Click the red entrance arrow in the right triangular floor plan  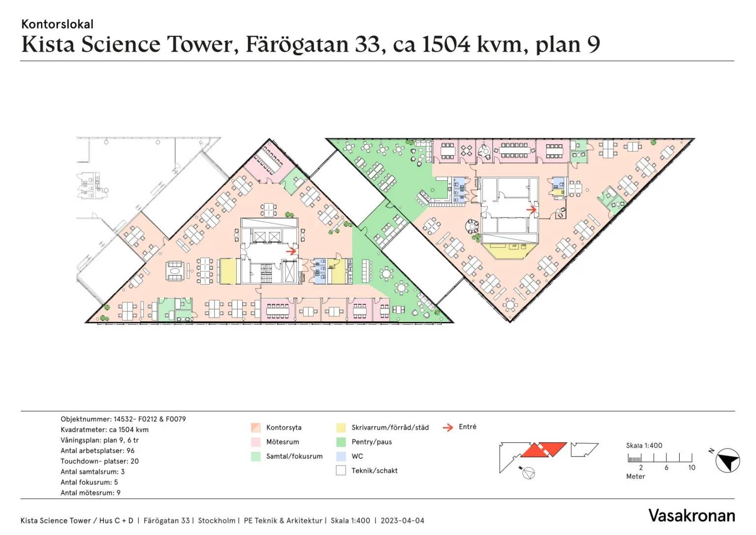pyautogui.click(x=532, y=209)
